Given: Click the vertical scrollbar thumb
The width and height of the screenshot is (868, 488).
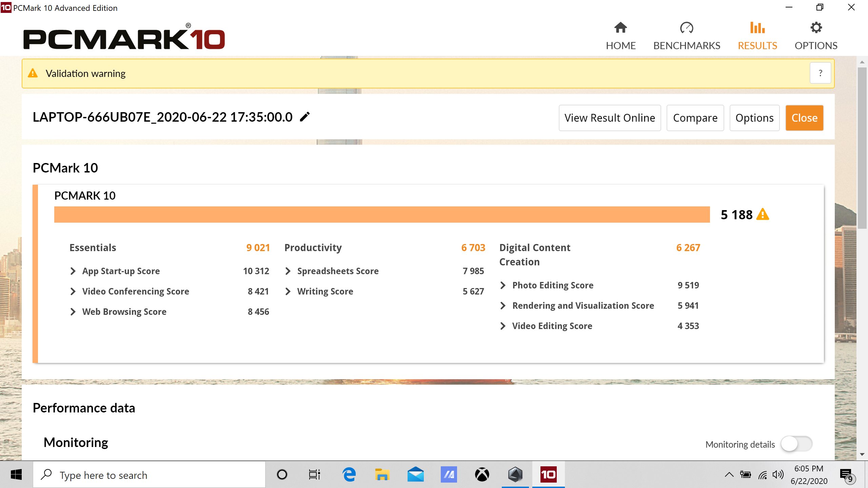Looking at the screenshot, I should click(x=862, y=148).
